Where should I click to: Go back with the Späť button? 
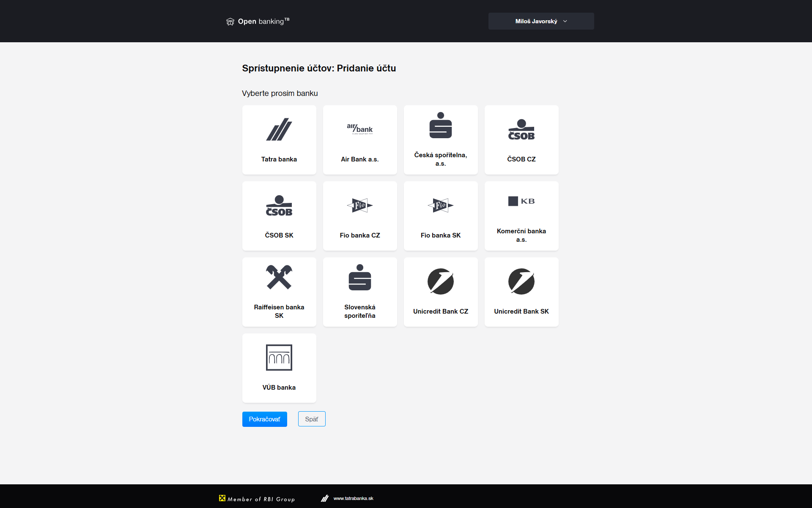click(x=312, y=419)
